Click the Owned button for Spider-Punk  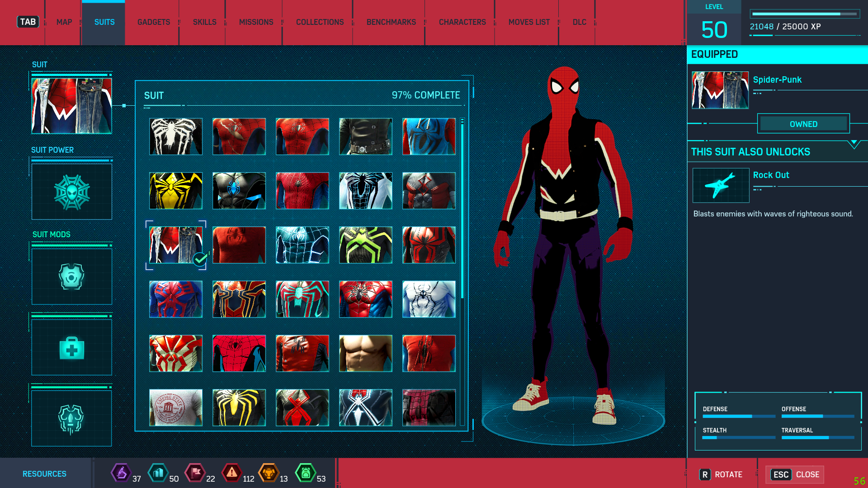(803, 124)
